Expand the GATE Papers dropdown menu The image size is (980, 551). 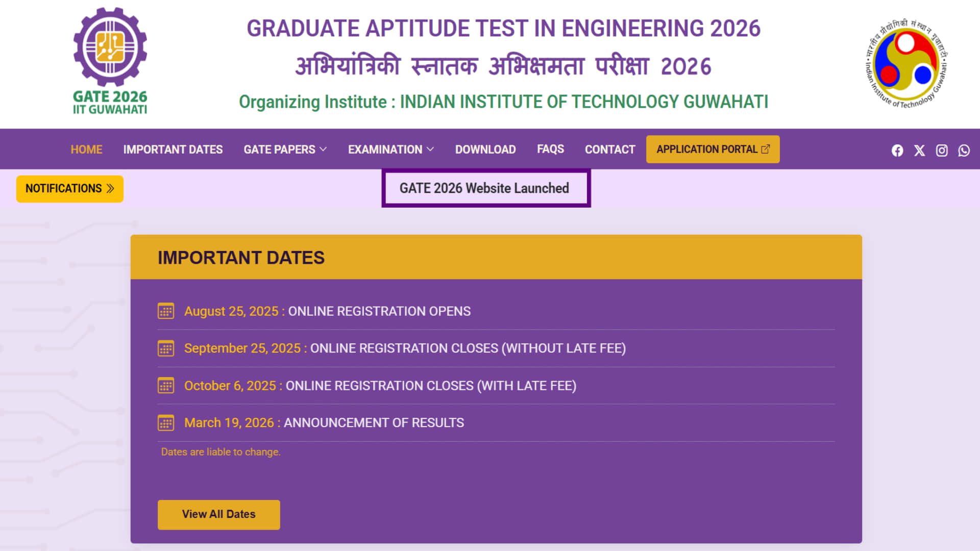[x=285, y=149]
